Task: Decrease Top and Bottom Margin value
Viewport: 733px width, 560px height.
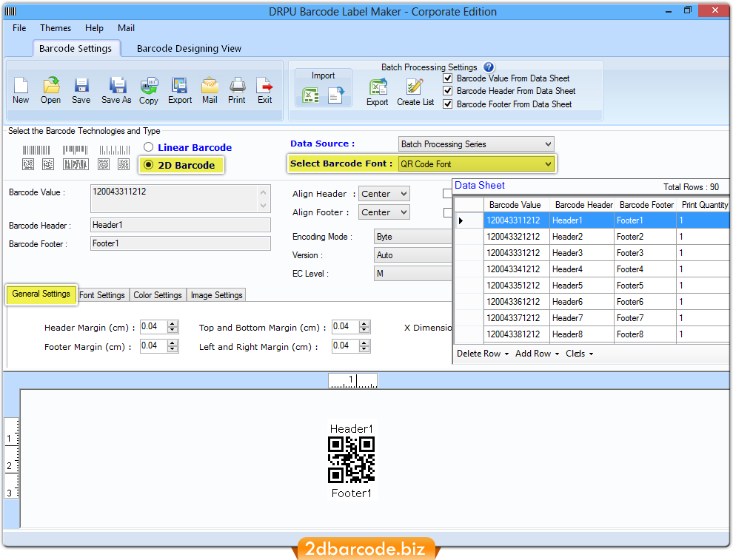Action: (364, 330)
